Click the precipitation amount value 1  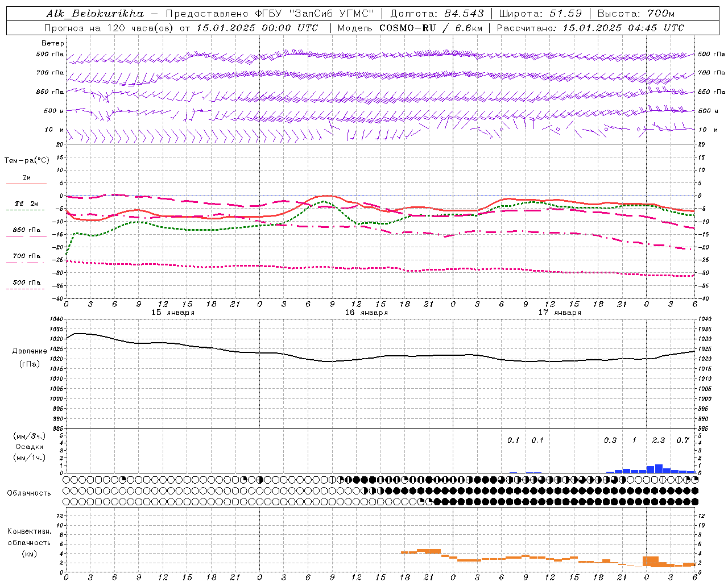pyautogui.click(x=635, y=440)
